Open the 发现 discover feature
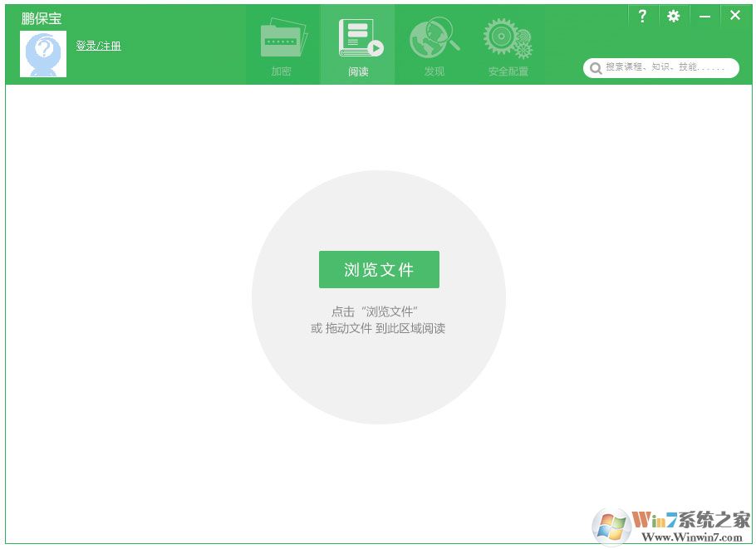This screenshot has height=549, width=756. (x=433, y=43)
